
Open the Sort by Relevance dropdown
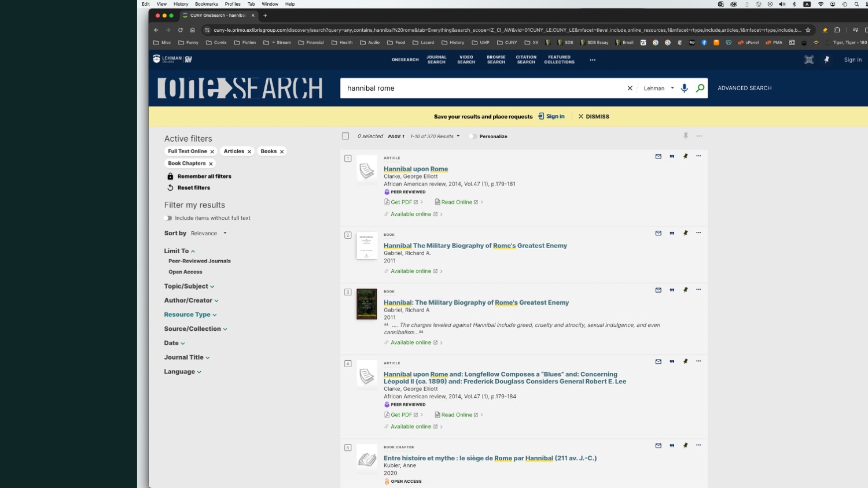tap(208, 234)
